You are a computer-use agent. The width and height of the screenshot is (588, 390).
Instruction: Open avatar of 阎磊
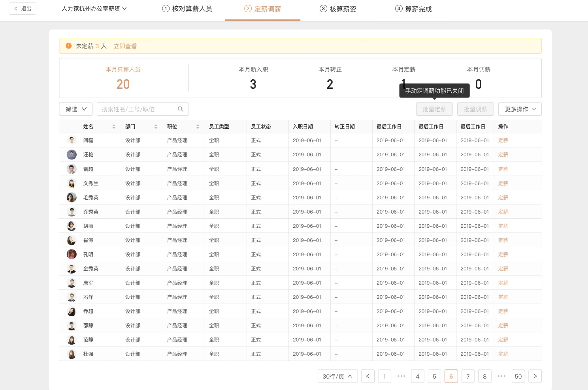(72, 140)
